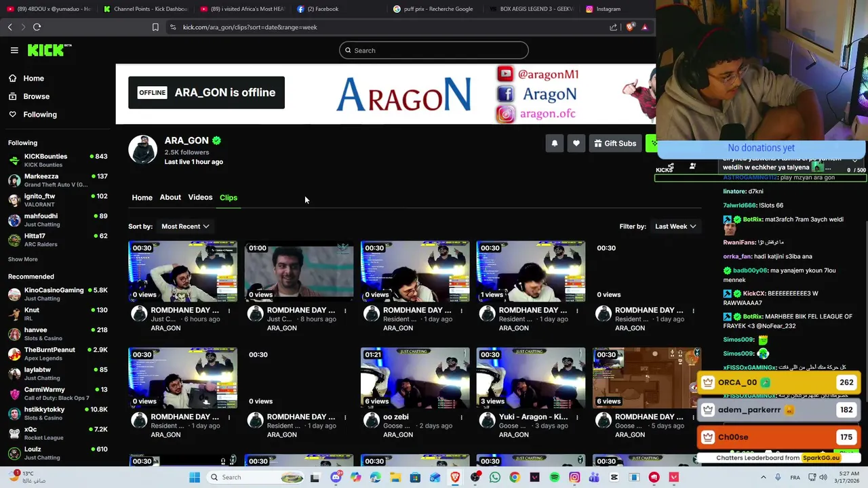Open Windows Start menu
The image size is (868, 488).
(x=195, y=477)
